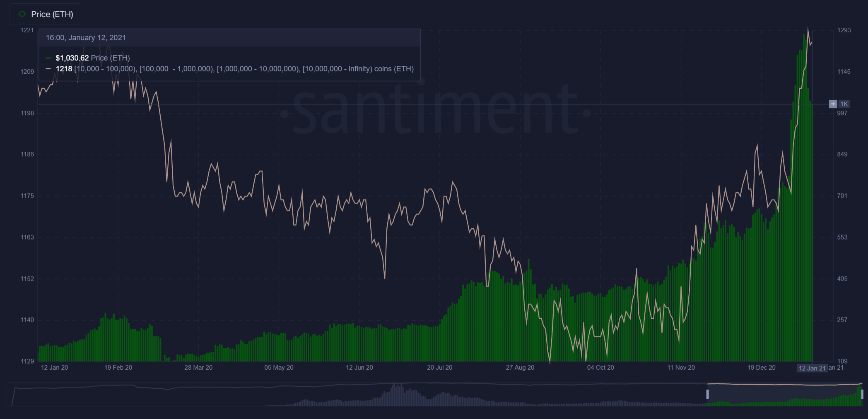Screen dimensions: 868x419
Task: Click right axis value 257
Action: (x=842, y=320)
